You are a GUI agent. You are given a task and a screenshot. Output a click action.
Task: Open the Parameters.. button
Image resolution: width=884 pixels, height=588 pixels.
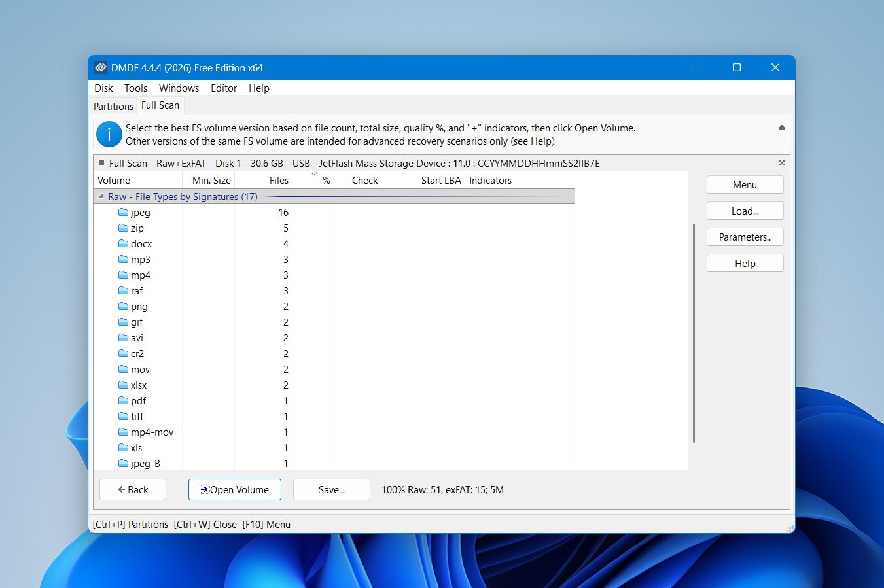point(745,237)
